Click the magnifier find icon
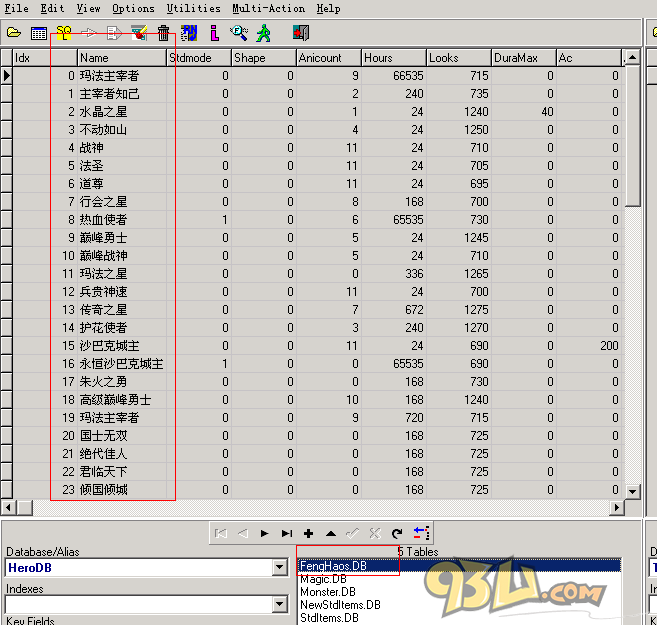The width and height of the screenshot is (657, 625). tap(239, 33)
